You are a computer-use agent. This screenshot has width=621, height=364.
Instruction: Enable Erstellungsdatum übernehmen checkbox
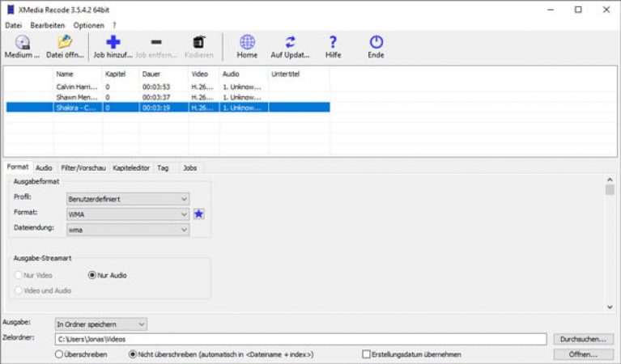tap(367, 354)
